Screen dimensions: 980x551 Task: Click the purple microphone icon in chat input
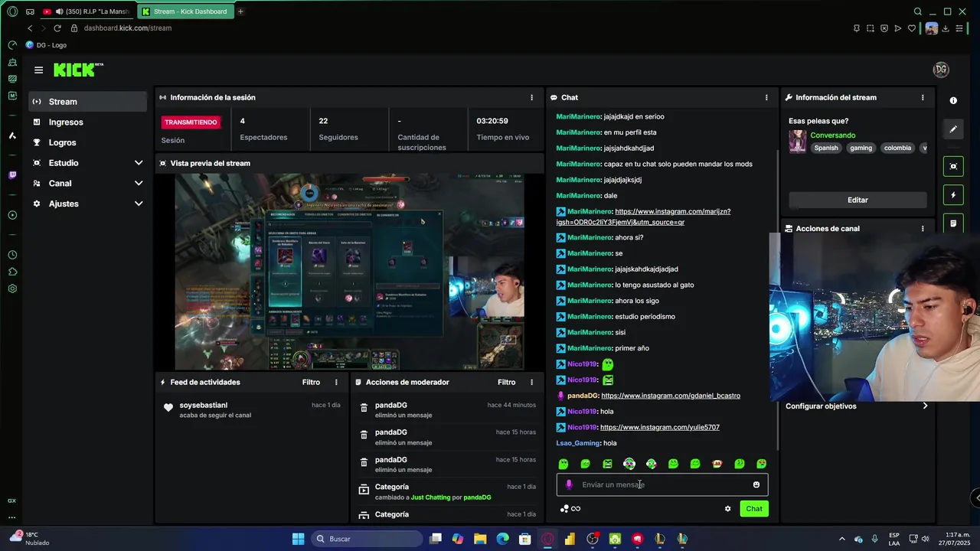pyautogui.click(x=568, y=484)
